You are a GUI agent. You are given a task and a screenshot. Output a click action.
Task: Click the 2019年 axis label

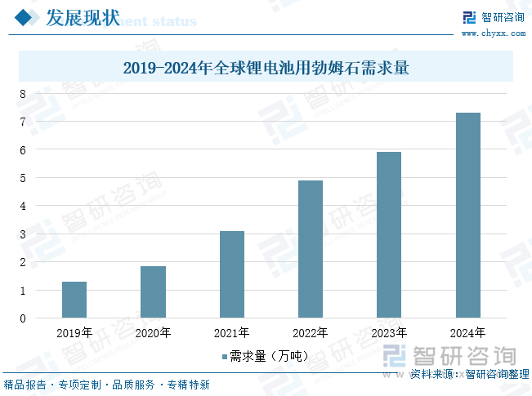(74, 332)
